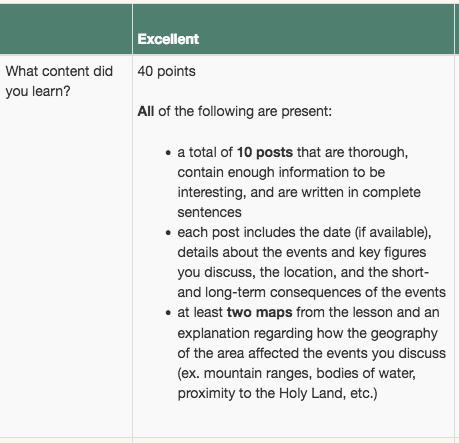459x443 pixels.
Task: Click "(ex. mountain ranges, bodies of water," line
Action: click(297, 373)
